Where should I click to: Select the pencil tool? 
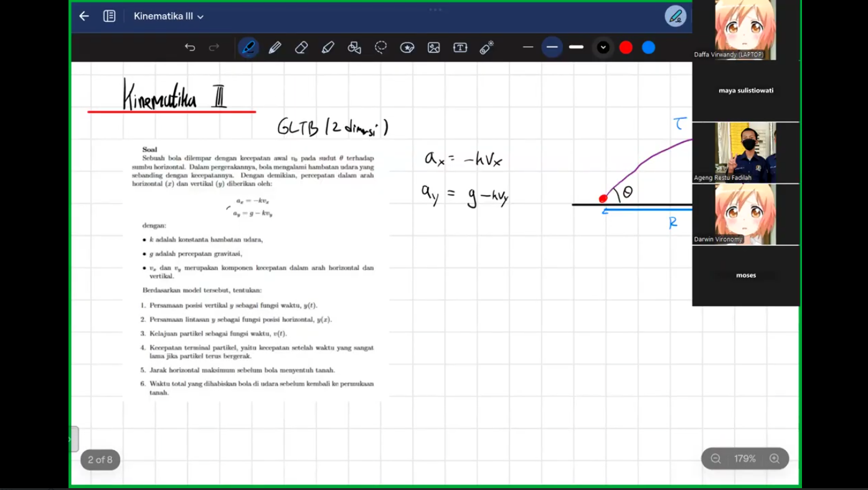[275, 47]
